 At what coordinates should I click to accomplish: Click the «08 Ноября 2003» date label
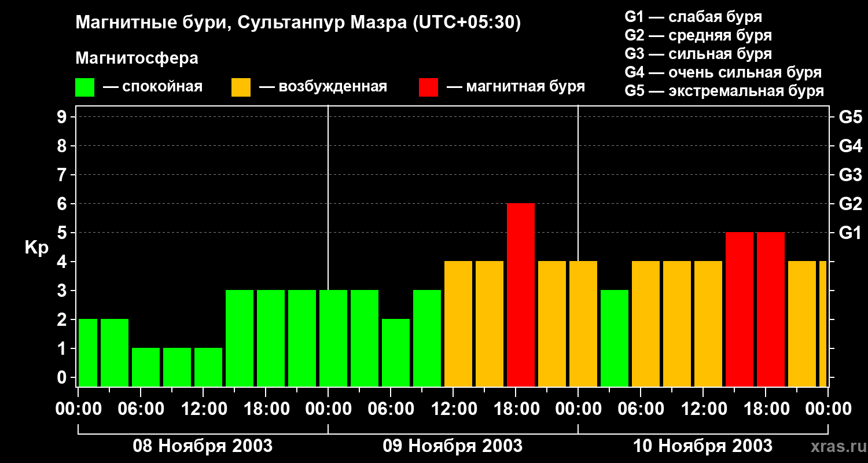203,446
